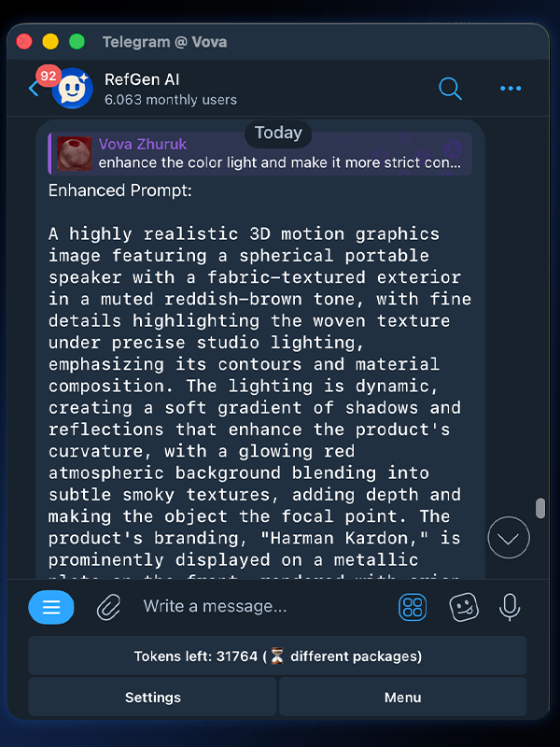The width and height of the screenshot is (560, 747).
Task: Click the bot menu hamburger button
Action: [51, 608]
